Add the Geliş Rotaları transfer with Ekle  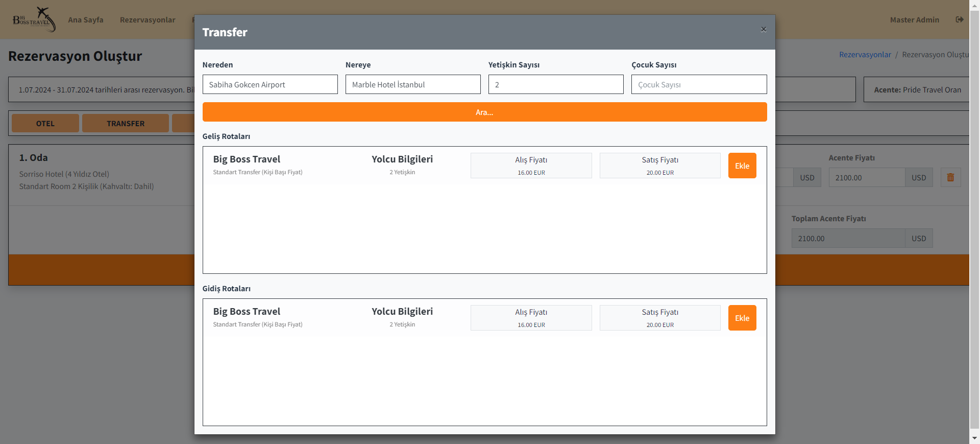pyautogui.click(x=742, y=166)
